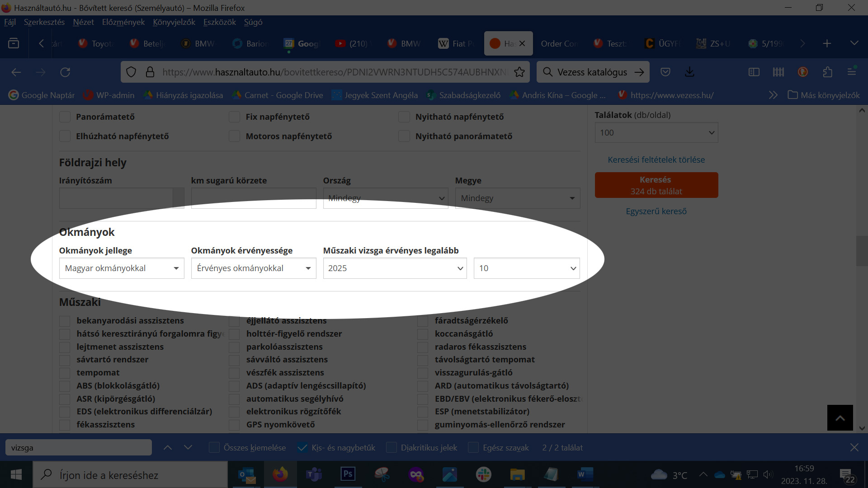Go back with the back arrow
The height and width of the screenshot is (488, 868).
click(x=16, y=72)
